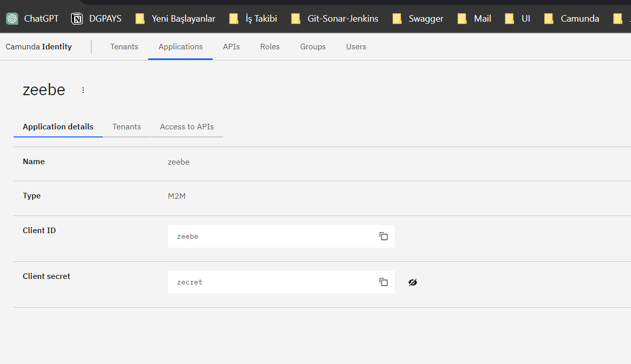Open the Groups navigation tab

pyautogui.click(x=313, y=47)
